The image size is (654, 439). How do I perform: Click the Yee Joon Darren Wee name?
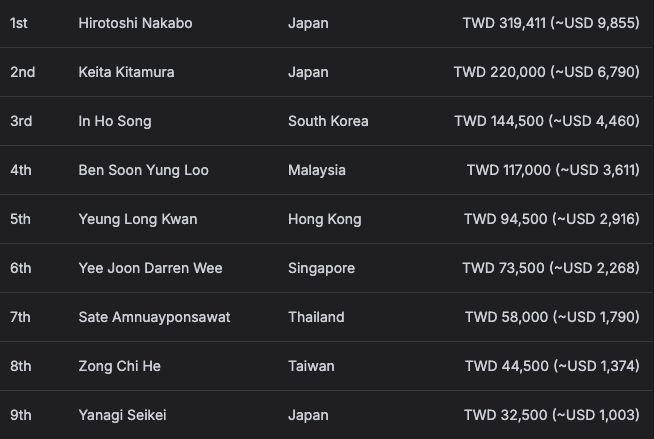coord(150,268)
